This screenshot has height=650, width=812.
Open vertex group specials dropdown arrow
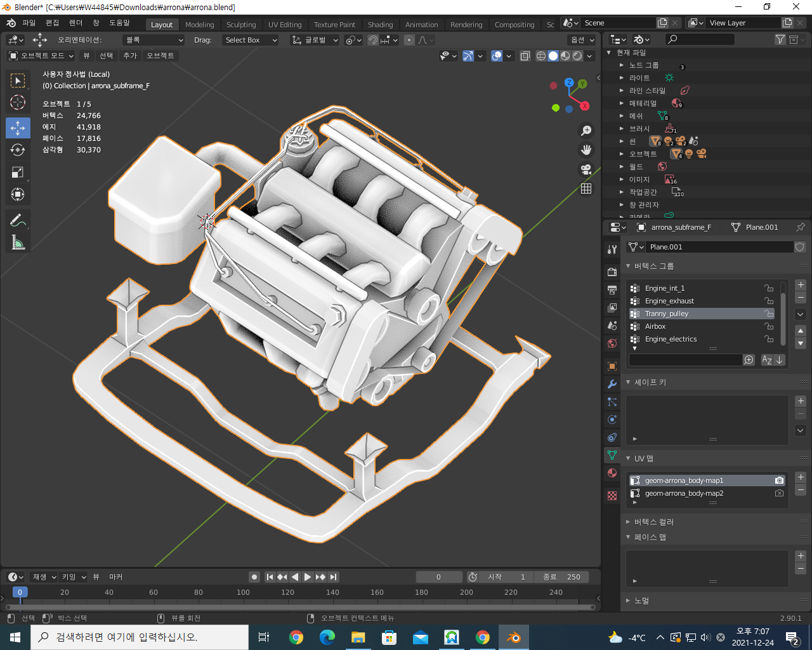coord(801,314)
